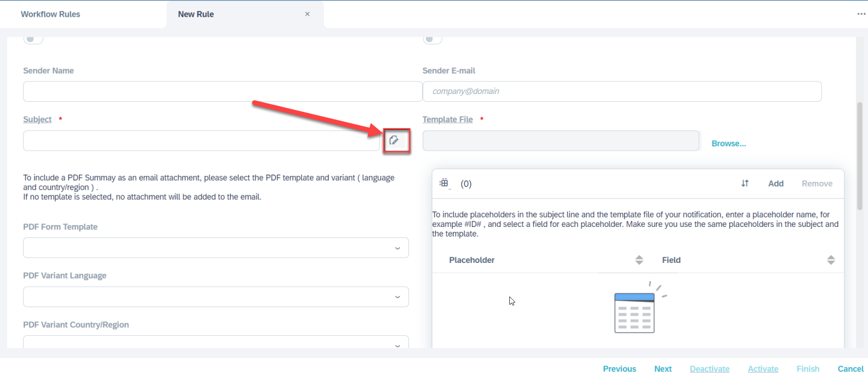Image resolution: width=868 pixels, height=379 pixels.
Task: Toggle the switch above Sender Name
Action: (33, 39)
